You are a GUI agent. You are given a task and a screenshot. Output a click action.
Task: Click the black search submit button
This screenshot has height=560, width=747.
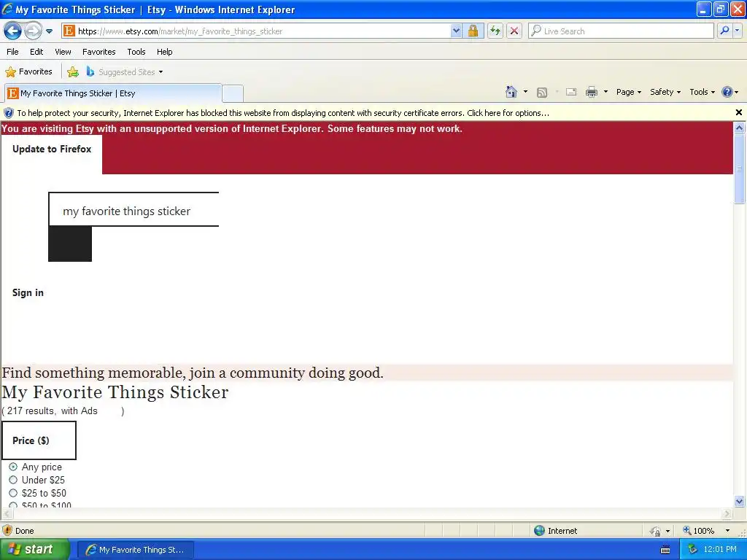pyautogui.click(x=70, y=244)
